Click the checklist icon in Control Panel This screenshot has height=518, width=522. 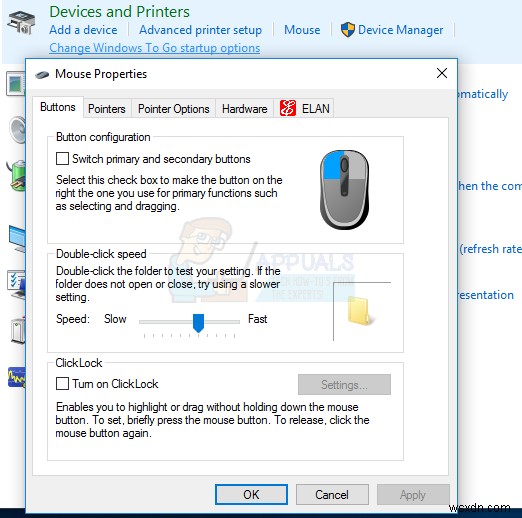17,284
